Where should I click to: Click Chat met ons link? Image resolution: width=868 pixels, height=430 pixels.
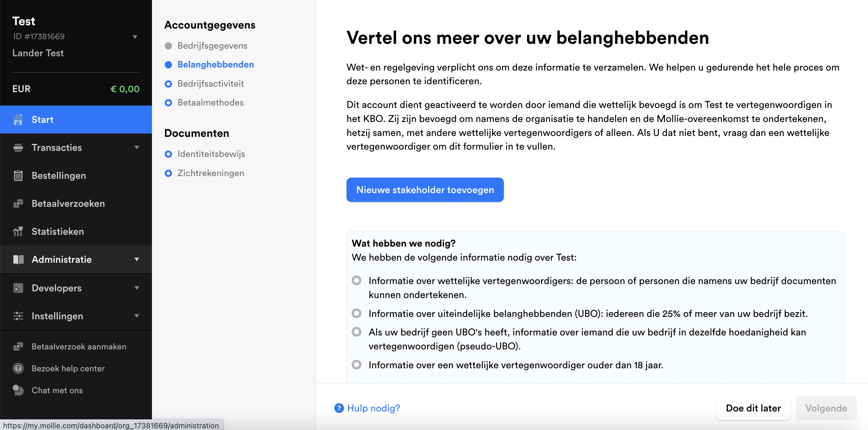tap(57, 390)
